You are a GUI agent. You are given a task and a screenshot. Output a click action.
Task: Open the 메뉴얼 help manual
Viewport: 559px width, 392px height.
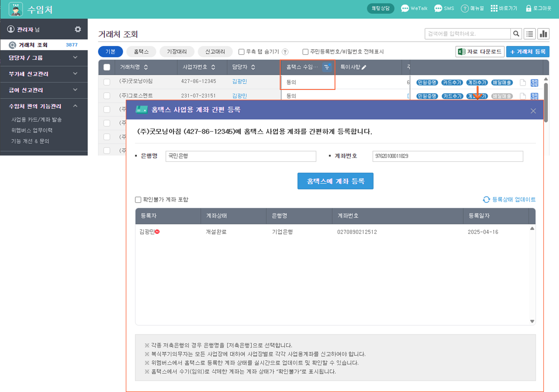(472, 8)
